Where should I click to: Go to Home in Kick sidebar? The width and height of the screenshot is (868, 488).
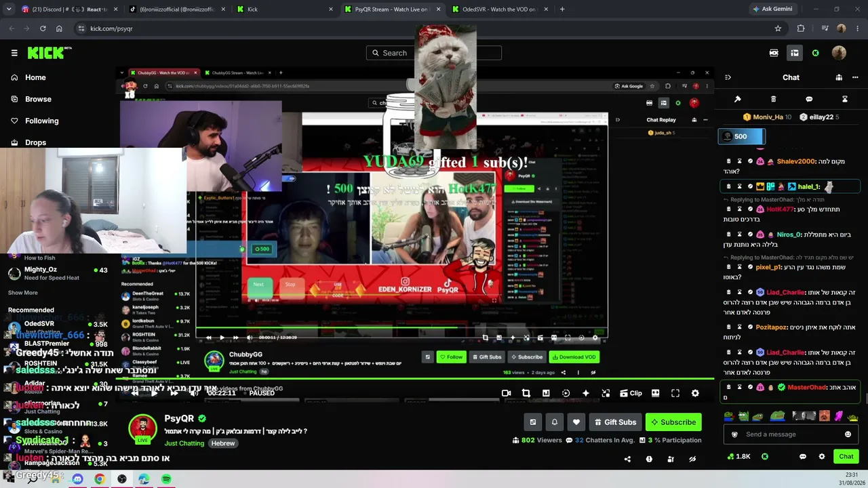(29, 77)
